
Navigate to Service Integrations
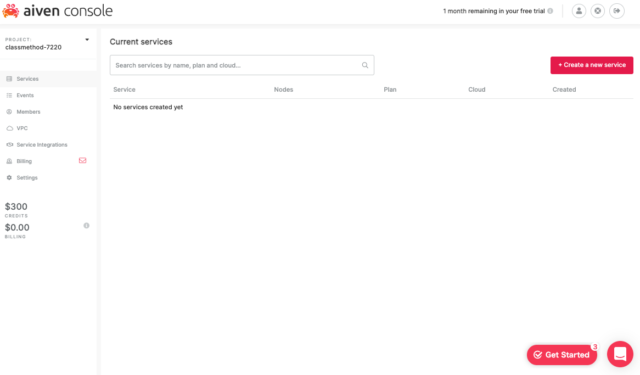point(48,145)
